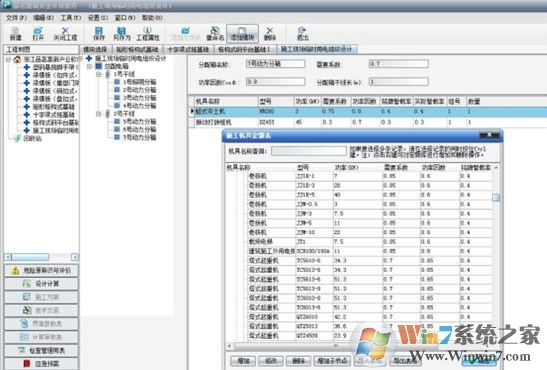Click 增加 (Add) button in equipment dialog
This screenshot has height=370, width=547.
tap(243, 361)
